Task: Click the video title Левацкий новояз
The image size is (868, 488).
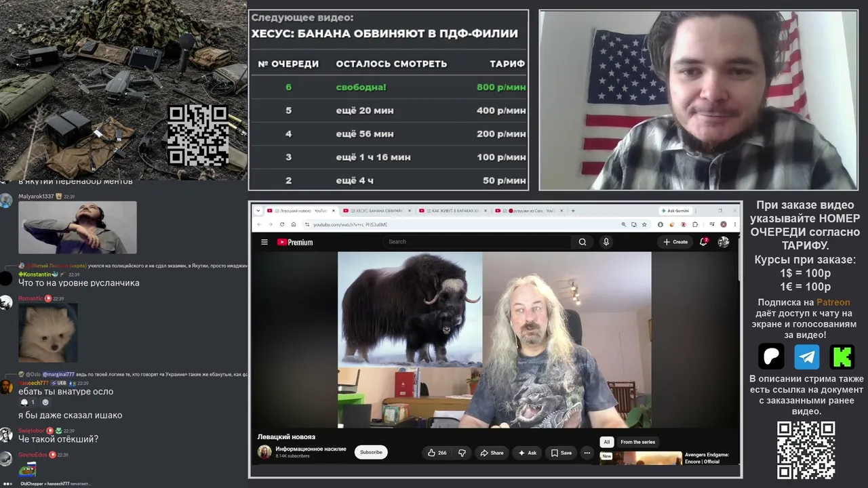Action: [x=286, y=436]
